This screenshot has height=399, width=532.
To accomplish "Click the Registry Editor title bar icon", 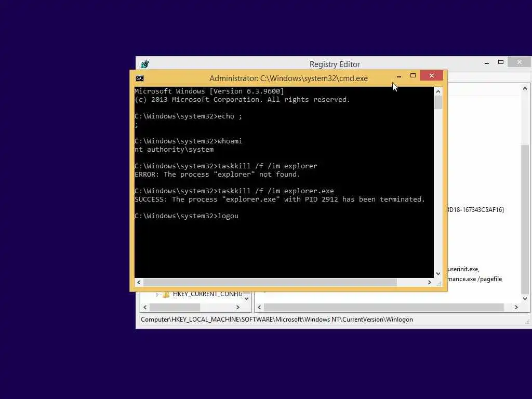I will [145, 64].
